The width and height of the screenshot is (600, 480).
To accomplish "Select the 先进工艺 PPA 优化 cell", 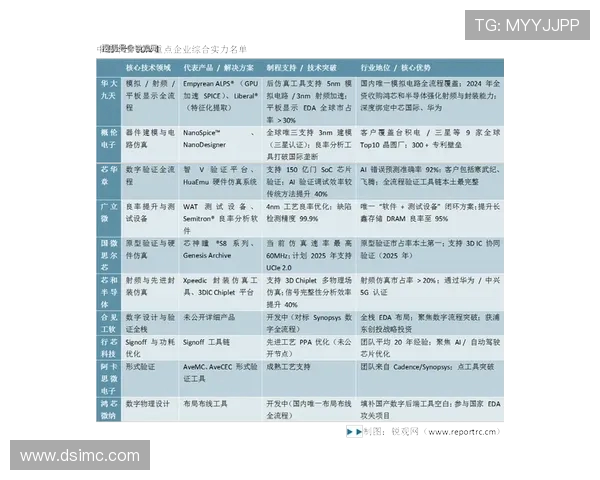I will [309, 348].
